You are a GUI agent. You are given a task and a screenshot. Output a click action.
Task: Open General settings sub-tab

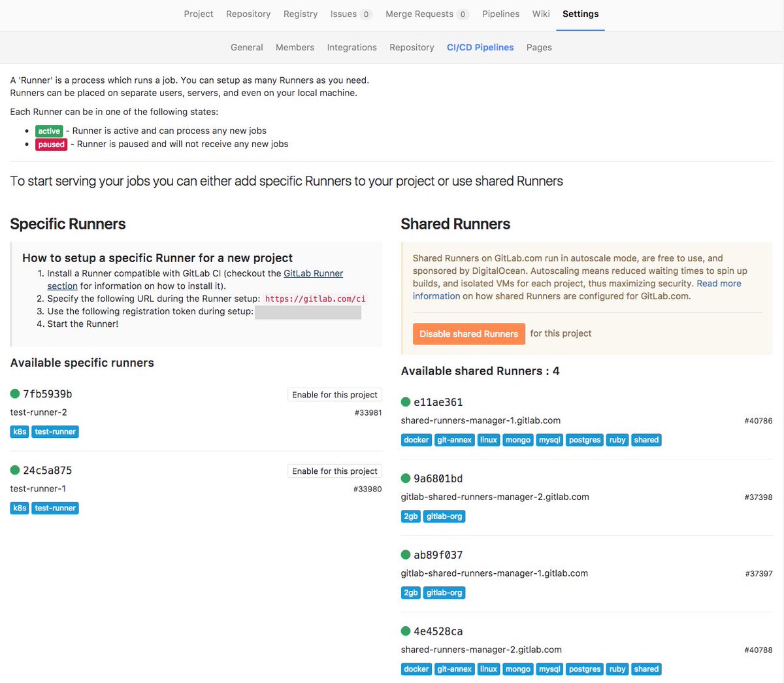tap(247, 47)
